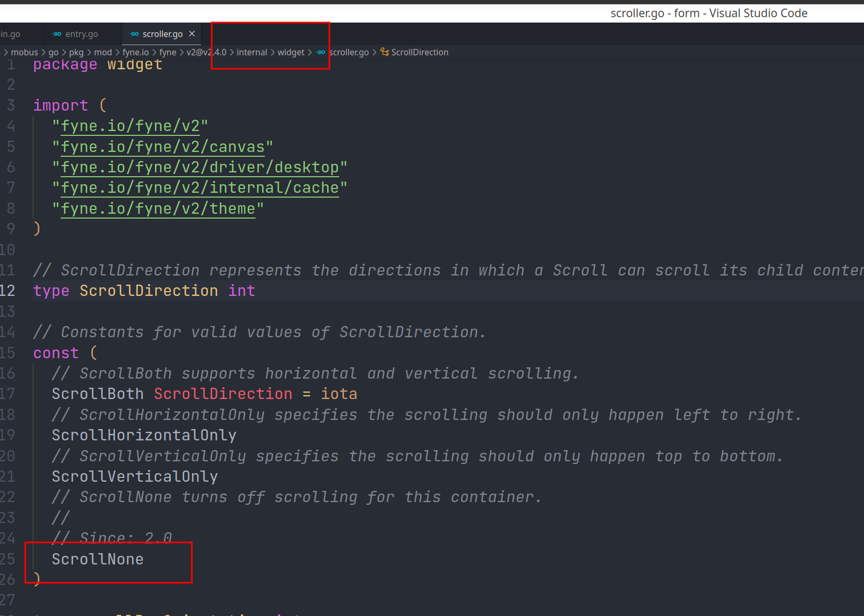Click the Go file icon on scroller.go tab
The image size is (864, 616).
tap(135, 34)
